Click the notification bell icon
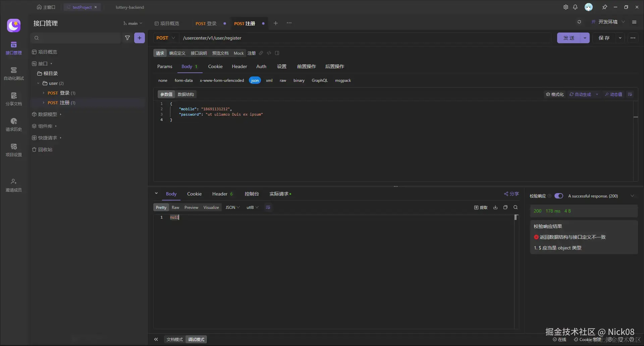 click(575, 7)
